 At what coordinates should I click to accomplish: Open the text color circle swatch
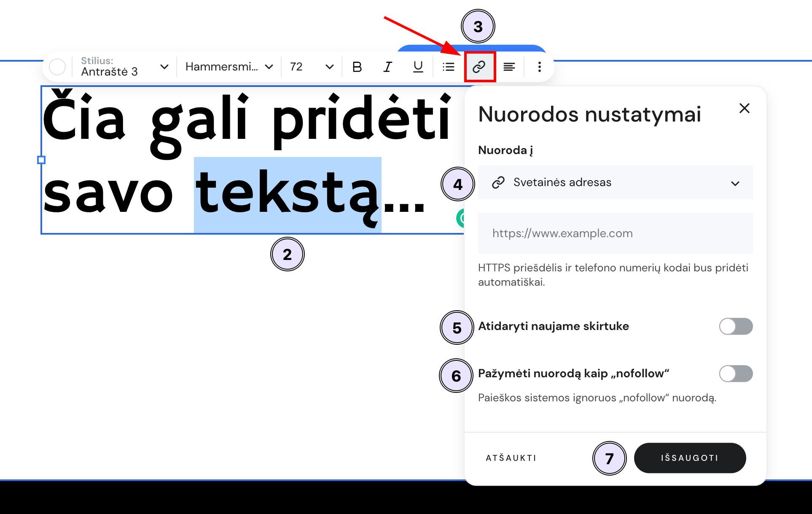click(58, 66)
